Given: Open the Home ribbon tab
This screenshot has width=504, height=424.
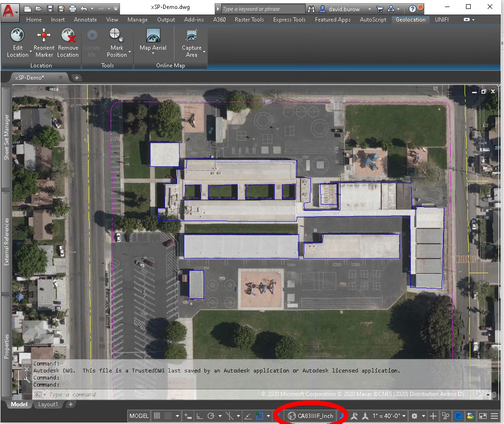Looking at the screenshot, I should pyautogui.click(x=34, y=20).
